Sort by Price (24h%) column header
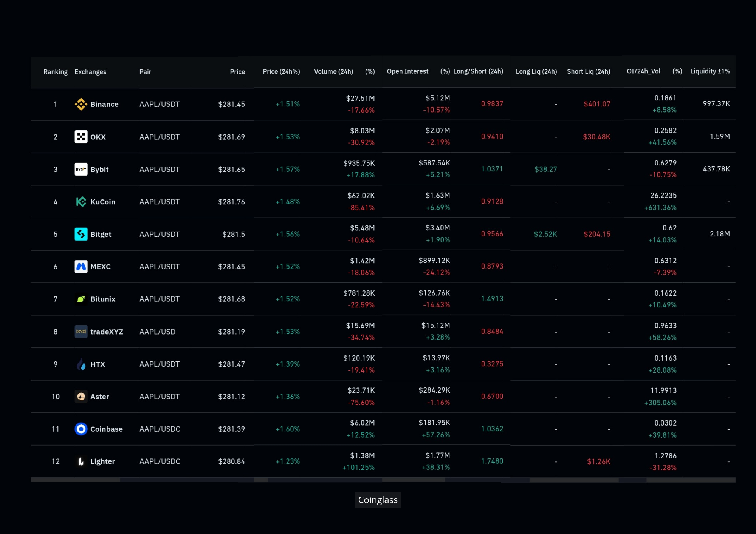 click(x=281, y=72)
